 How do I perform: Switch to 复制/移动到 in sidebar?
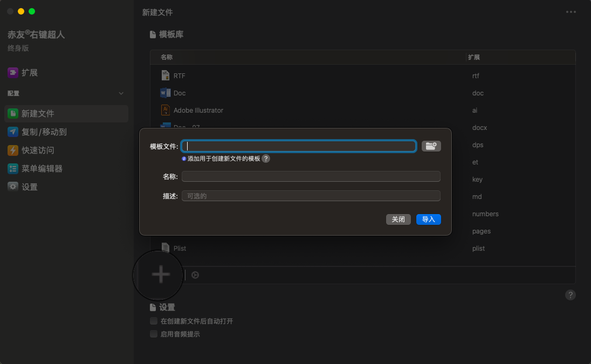(x=44, y=132)
